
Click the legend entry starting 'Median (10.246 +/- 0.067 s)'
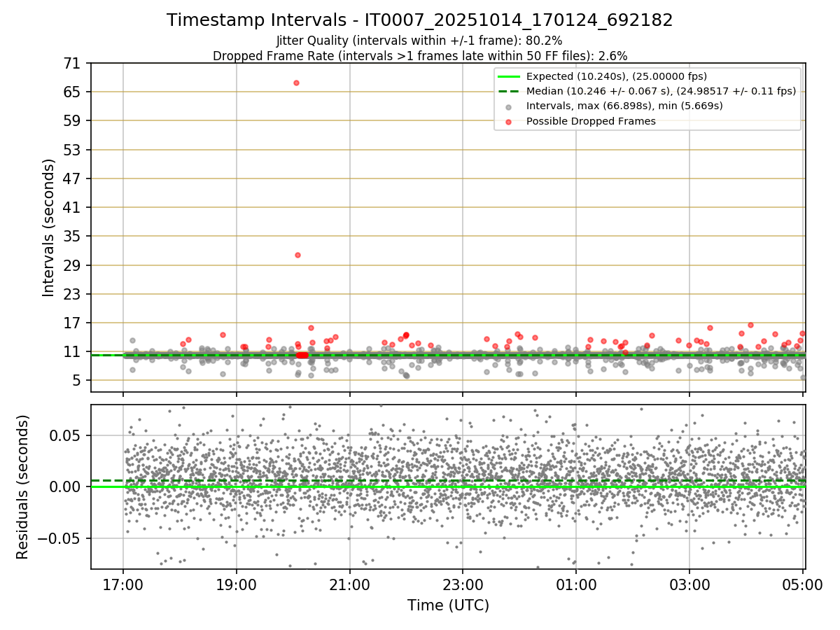point(661,91)
